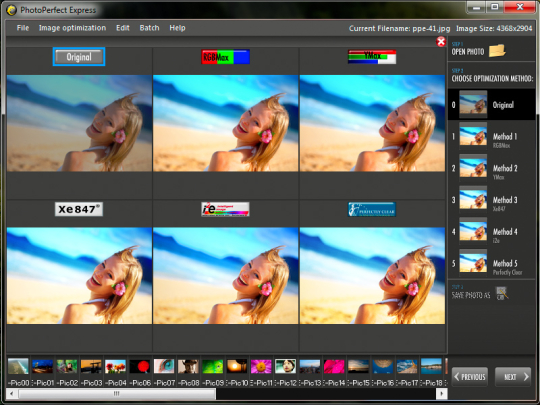Select the Xe847 method logo
The image size is (540, 405).
click(x=79, y=209)
